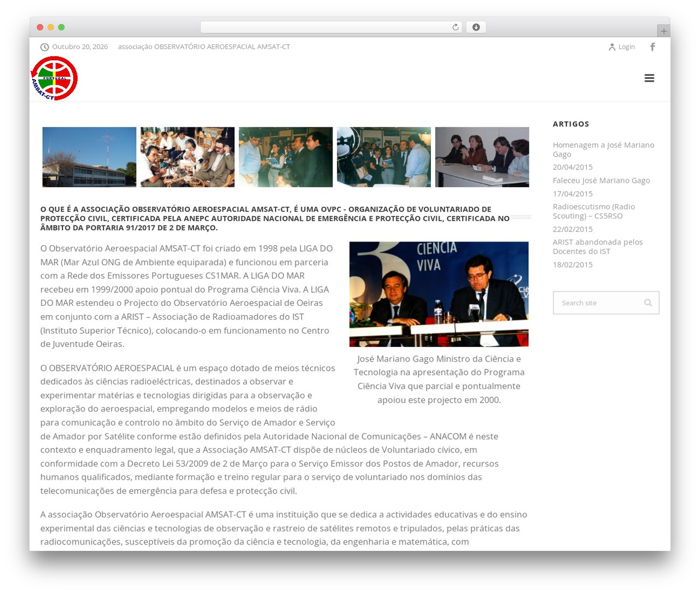Click the clock icon beside the date
The width and height of the screenshot is (700, 593).
coord(45,47)
